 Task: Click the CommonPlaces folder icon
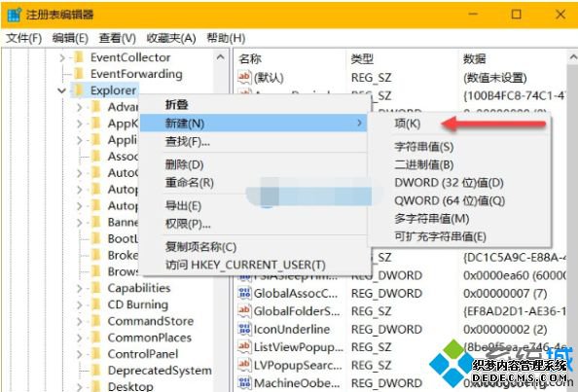tap(95, 338)
